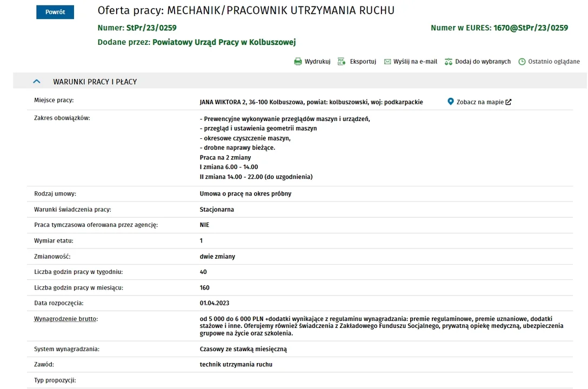Click the clock icon for Ostatnio oglądane
This screenshot has height=389, width=588.
point(522,62)
